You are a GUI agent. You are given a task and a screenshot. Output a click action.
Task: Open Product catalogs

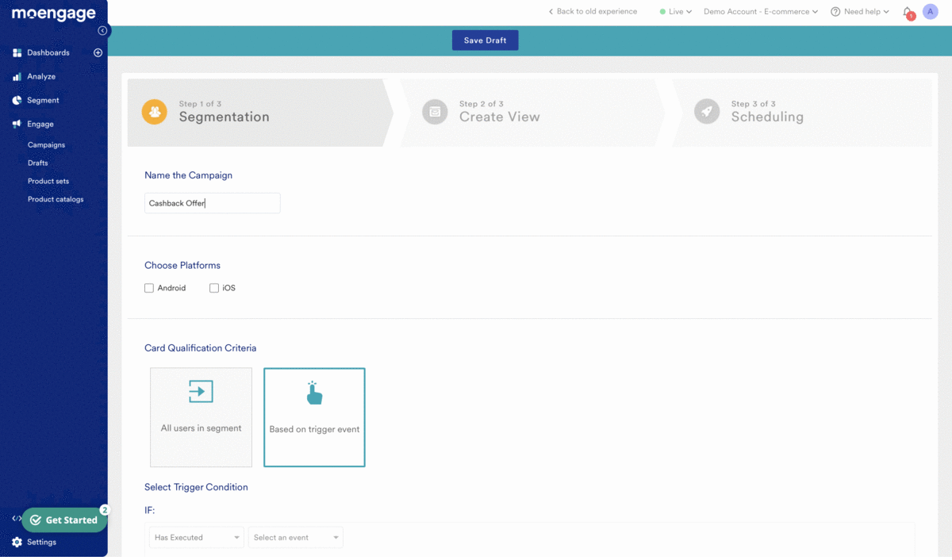(x=56, y=200)
